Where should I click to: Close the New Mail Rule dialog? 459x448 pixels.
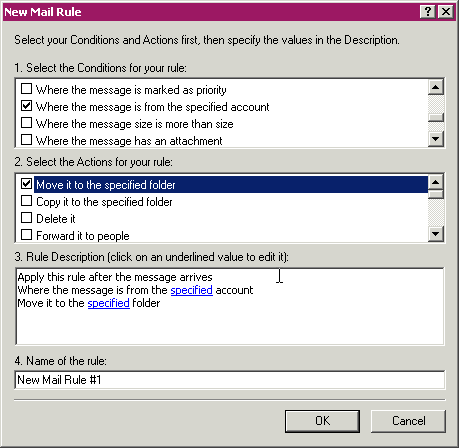[x=446, y=12]
